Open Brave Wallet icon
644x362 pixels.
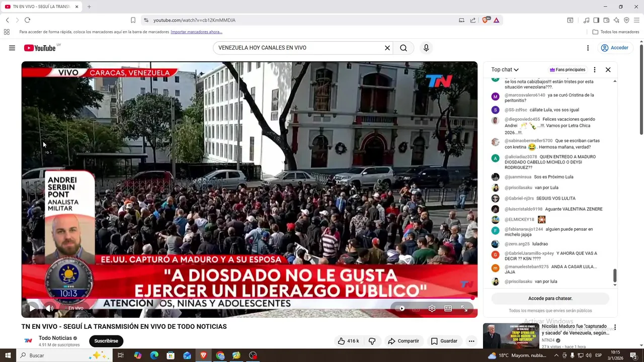(606, 20)
